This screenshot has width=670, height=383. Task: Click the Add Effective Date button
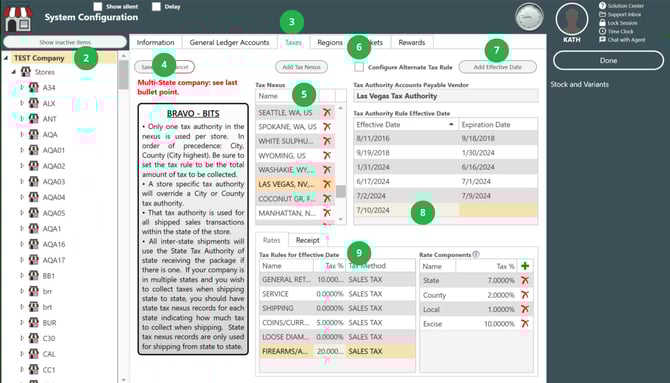pyautogui.click(x=497, y=67)
